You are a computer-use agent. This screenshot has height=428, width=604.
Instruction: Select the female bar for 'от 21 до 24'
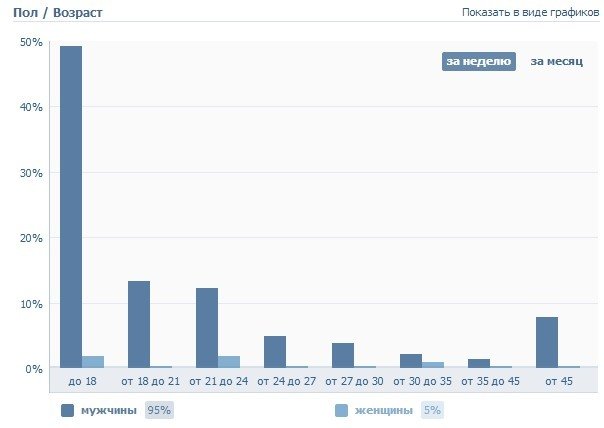(229, 362)
